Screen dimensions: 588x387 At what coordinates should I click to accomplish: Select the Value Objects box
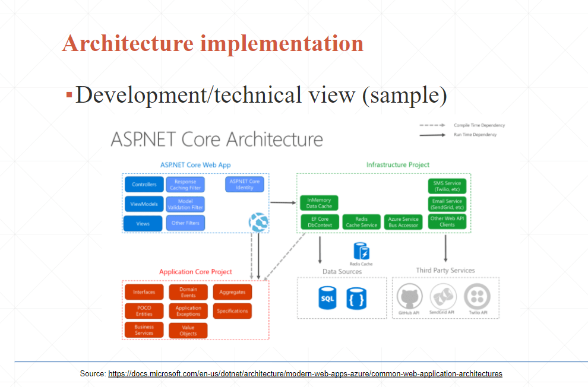point(188,331)
